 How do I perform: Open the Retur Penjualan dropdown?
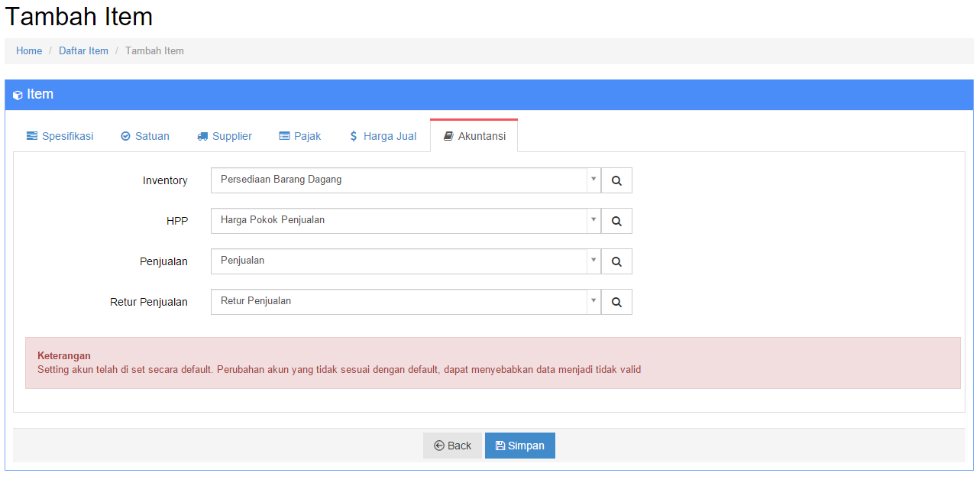[x=593, y=301]
